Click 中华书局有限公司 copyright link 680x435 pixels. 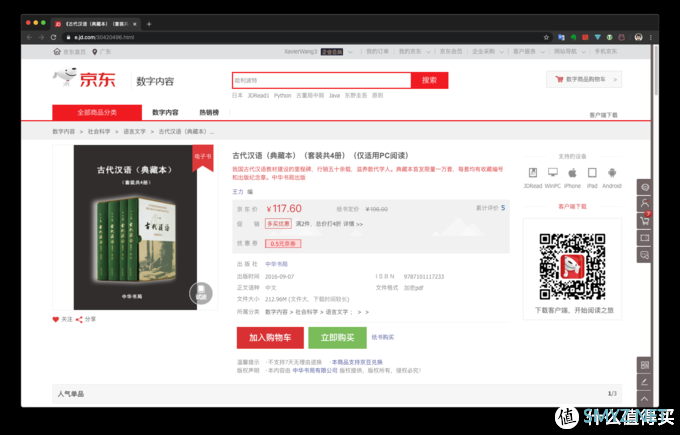tap(315, 370)
